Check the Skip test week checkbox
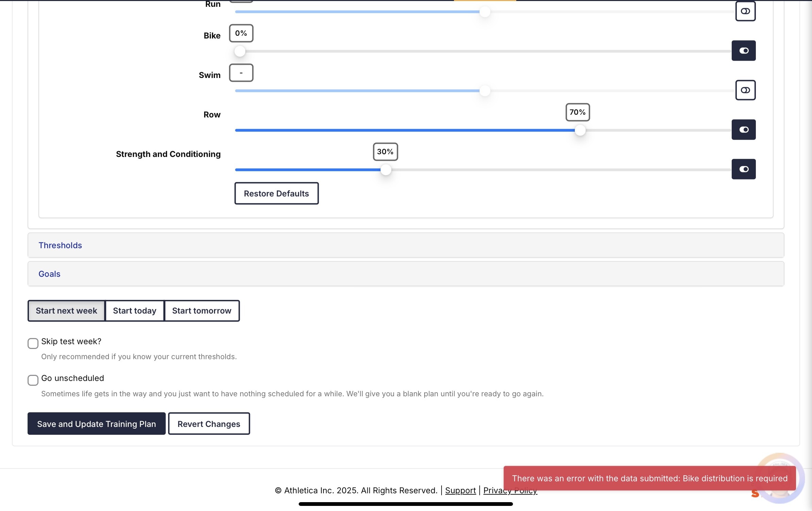 tap(33, 343)
